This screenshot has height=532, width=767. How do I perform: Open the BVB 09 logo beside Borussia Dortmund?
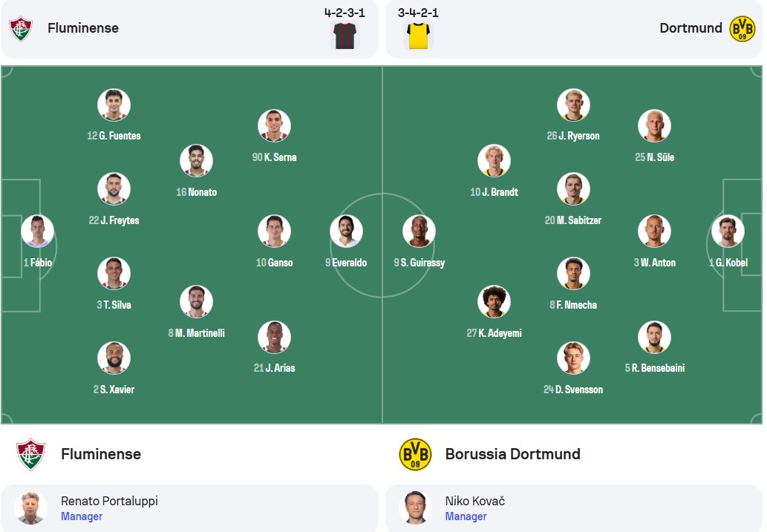coord(415,454)
